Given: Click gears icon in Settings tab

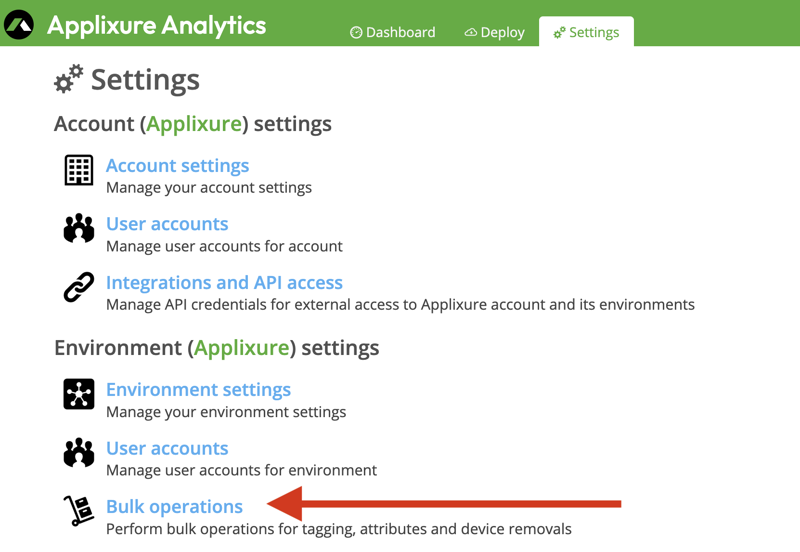Looking at the screenshot, I should [x=559, y=33].
